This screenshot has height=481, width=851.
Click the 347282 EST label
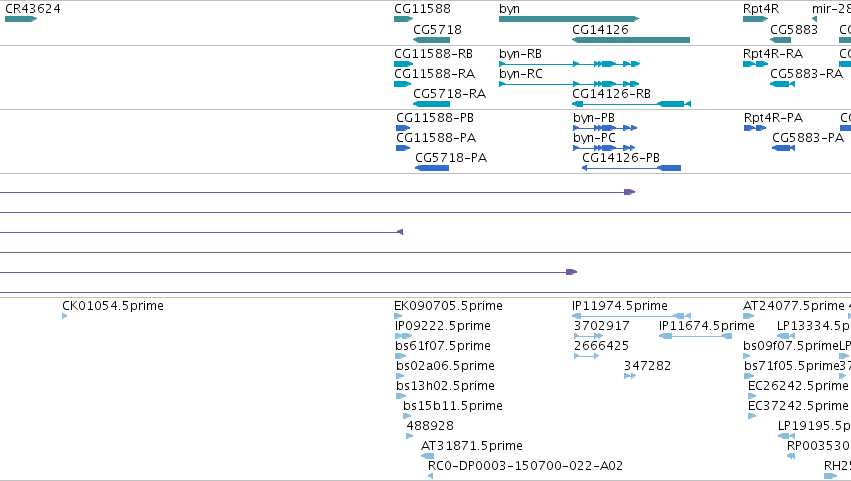pos(647,366)
